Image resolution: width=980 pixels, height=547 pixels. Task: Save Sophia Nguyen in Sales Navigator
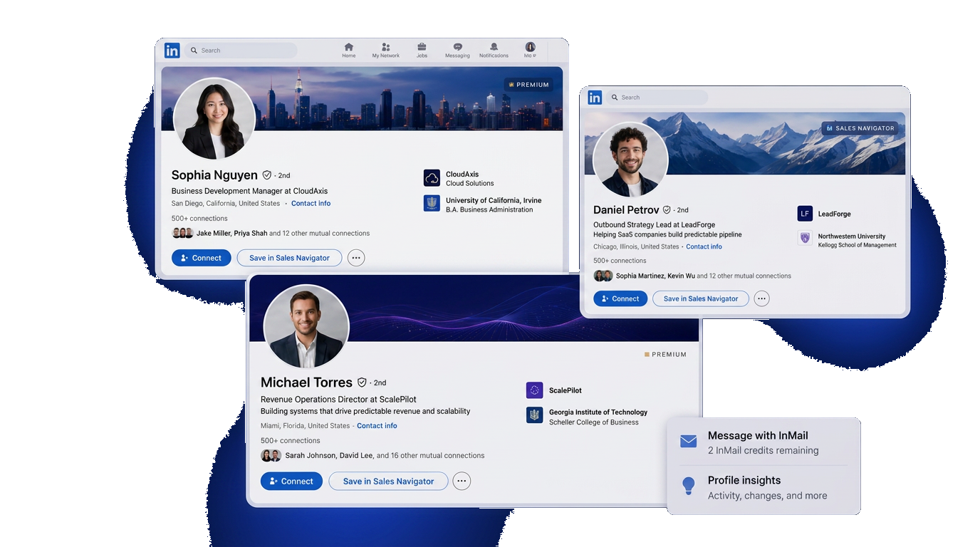(x=289, y=258)
